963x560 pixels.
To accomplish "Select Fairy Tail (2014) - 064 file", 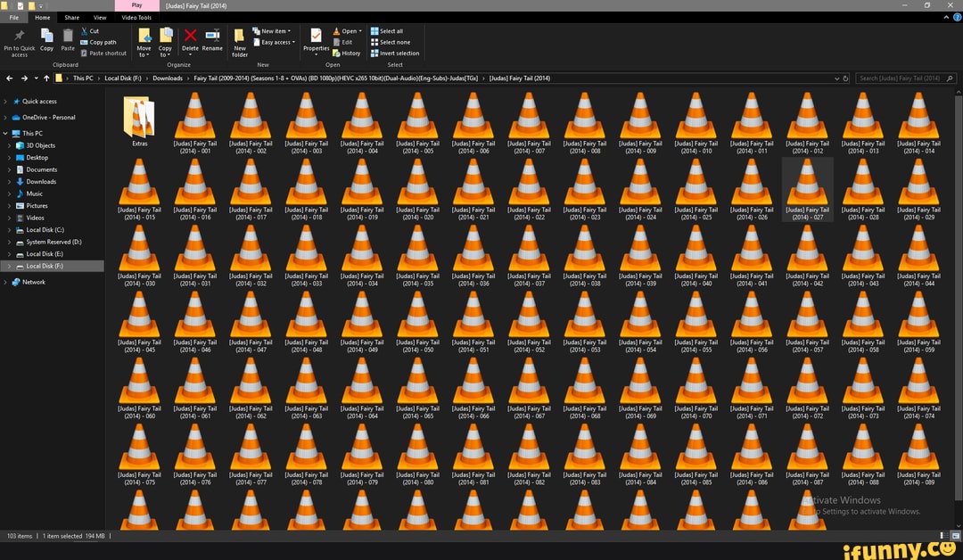I will [x=362, y=388].
